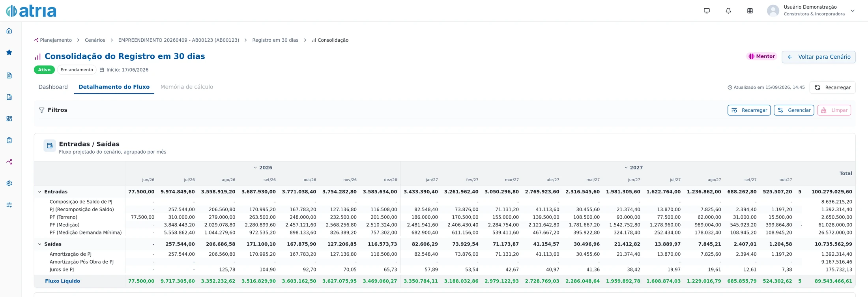Open the Home icon in the sidebar

point(9,31)
